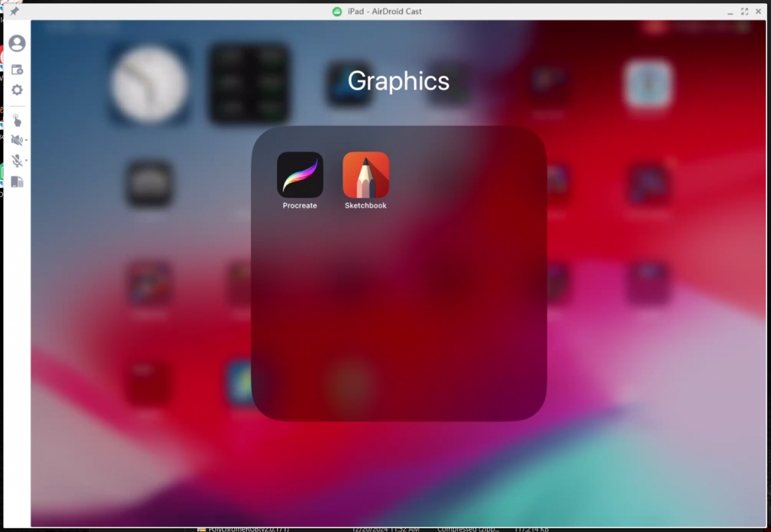Viewport: 771px width, 532px height.
Task: Click the device rotate/screen icon in sidebar
Action: click(17, 181)
